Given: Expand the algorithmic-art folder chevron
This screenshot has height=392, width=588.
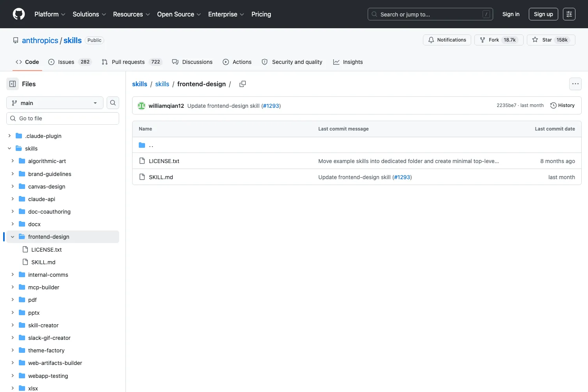Looking at the screenshot, I should click(13, 161).
